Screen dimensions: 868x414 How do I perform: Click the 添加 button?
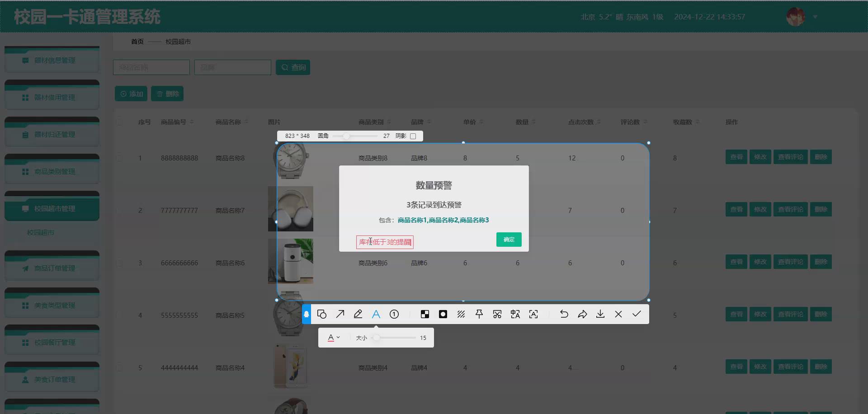[131, 94]
